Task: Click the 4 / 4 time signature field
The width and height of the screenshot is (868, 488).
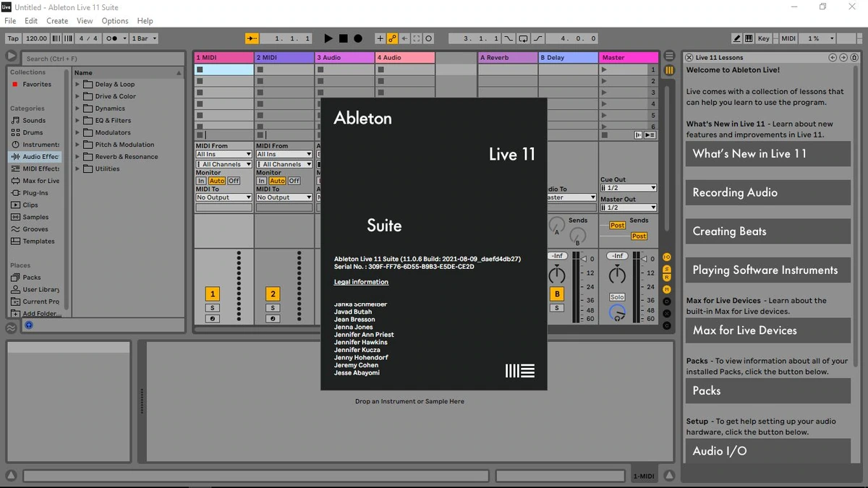Action: click(90, 38)
